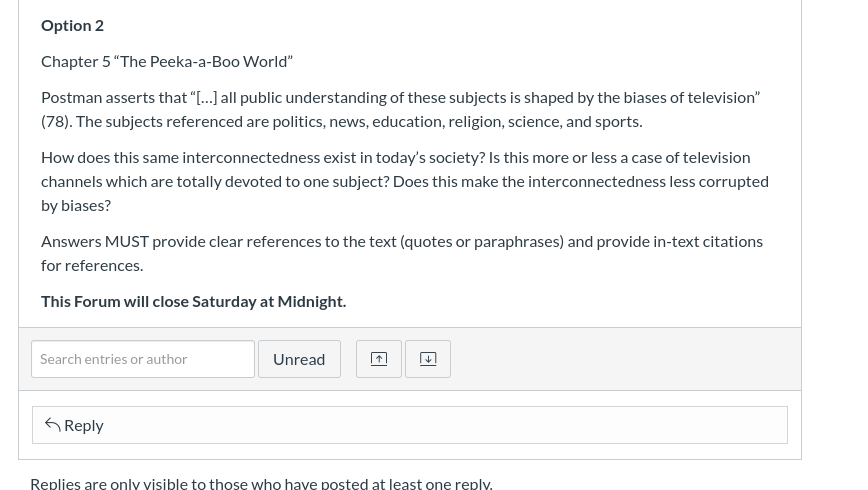This screenshot has width=868, height=490.
Task: Click the subjects referenced are politics sentence
Action: click(359, 121)
